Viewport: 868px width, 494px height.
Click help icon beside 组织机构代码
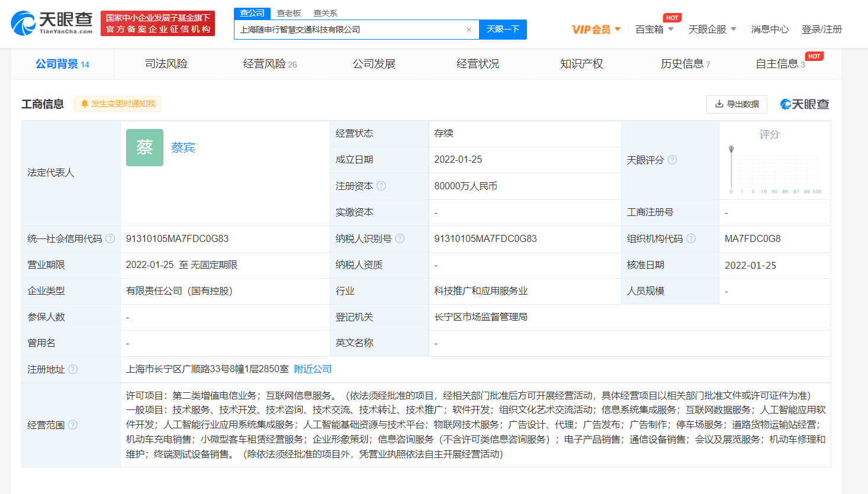(x=691, y=238)
